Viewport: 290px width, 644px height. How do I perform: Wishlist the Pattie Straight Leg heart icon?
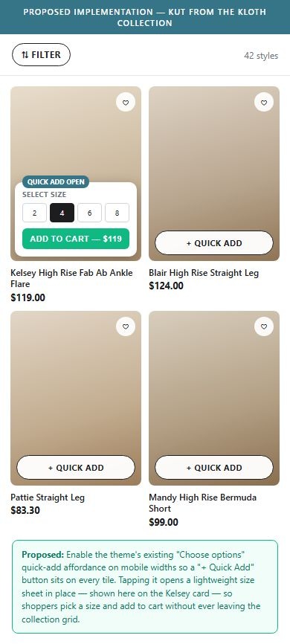click(126, 326)
